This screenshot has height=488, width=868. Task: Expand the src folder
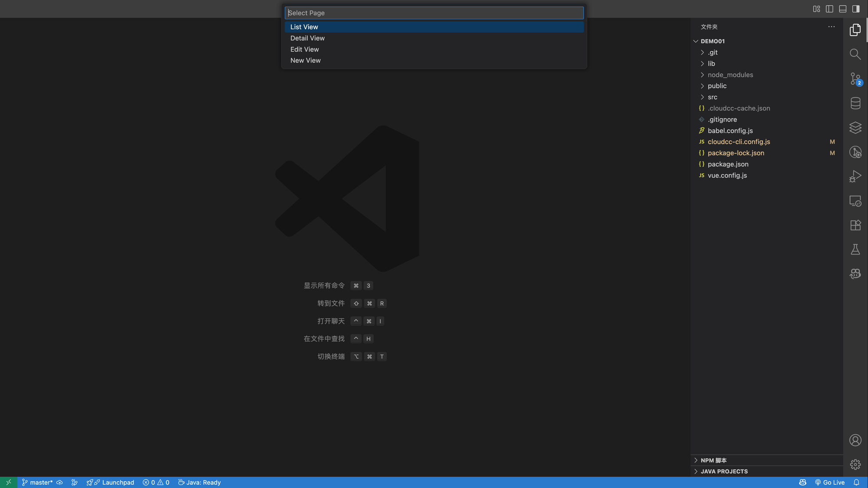(x=712, y=97)
